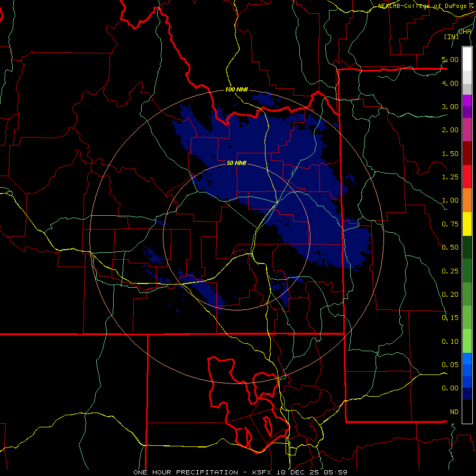476x476 pixels.
Task: Pick the yellow legend swatch
Action: [467, 224]
